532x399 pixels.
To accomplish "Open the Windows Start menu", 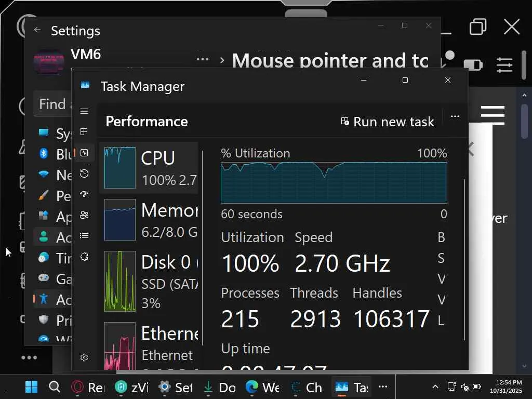I will (x=32, y=387).
